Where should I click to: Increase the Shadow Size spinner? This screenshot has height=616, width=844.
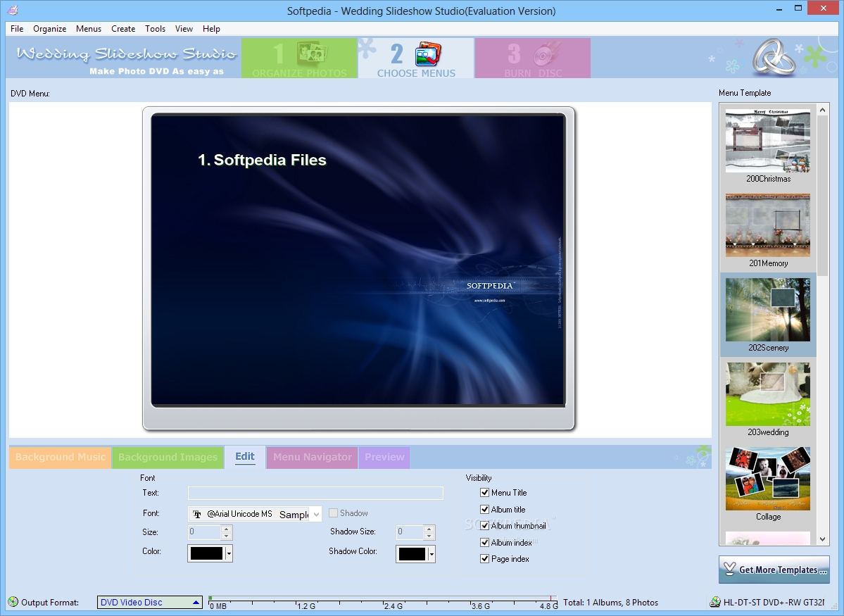tap(429, 529)
